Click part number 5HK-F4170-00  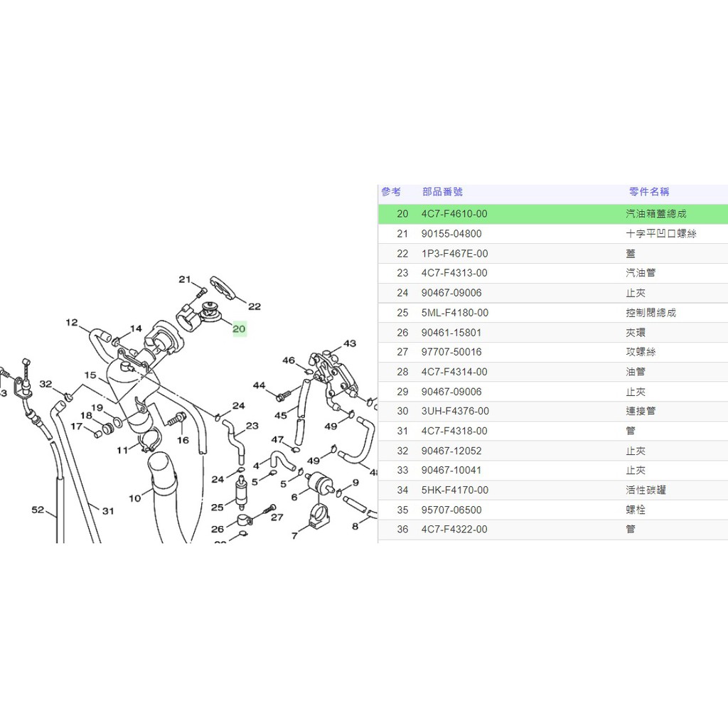[454, 490]
